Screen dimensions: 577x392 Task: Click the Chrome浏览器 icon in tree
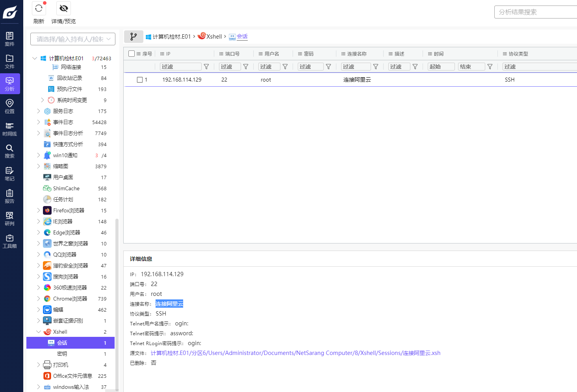pyautogui.click(x=47, y=299)
